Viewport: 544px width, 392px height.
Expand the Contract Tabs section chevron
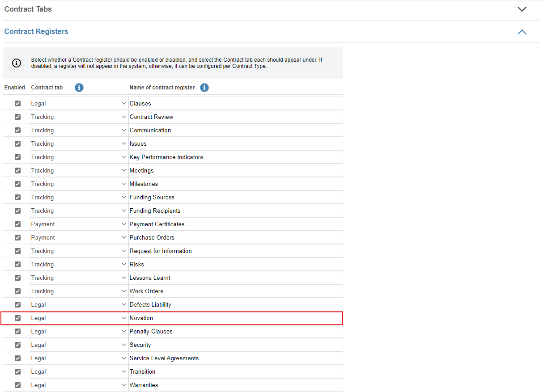pyautogui.click(x=522, y=9)
